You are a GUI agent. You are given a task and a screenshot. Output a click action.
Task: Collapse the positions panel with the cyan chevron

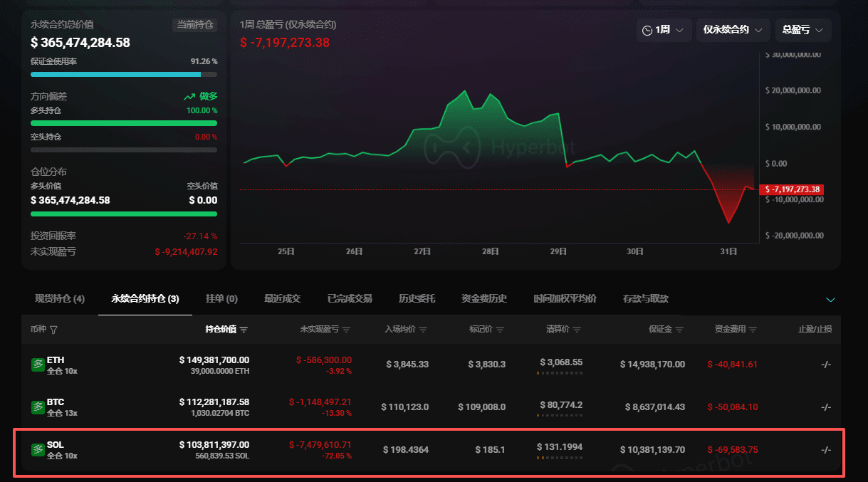(830, 299)
